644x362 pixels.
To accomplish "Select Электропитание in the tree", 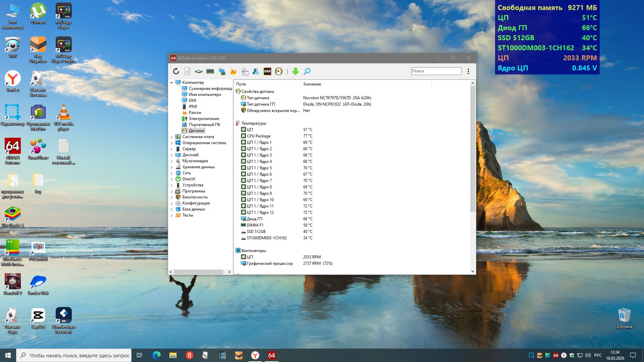I will coord(204,119).
